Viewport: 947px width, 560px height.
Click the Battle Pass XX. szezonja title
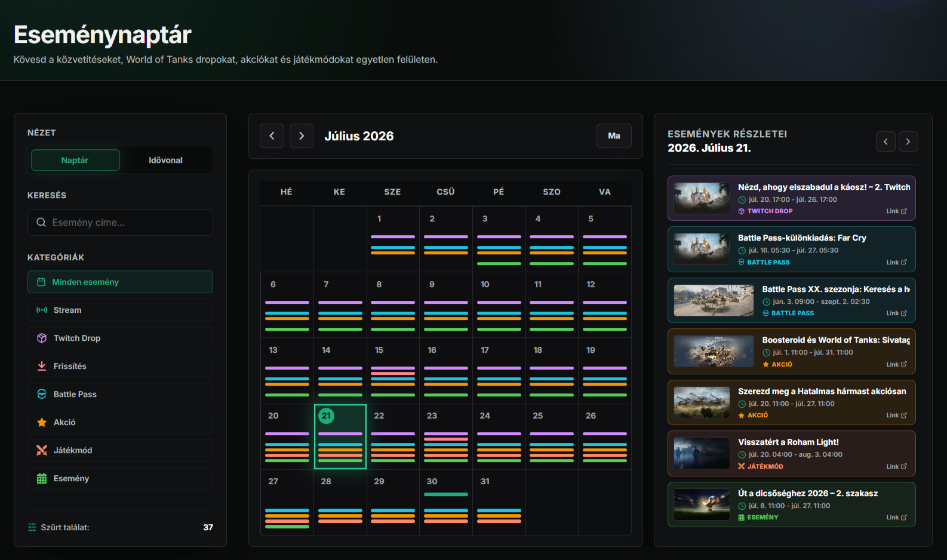click(836, 289)
